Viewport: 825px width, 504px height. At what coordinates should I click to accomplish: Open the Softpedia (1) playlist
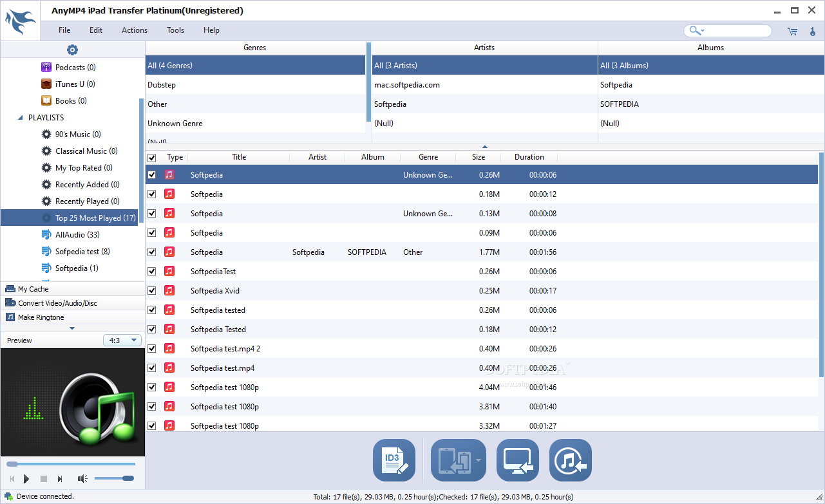(77, 268)
